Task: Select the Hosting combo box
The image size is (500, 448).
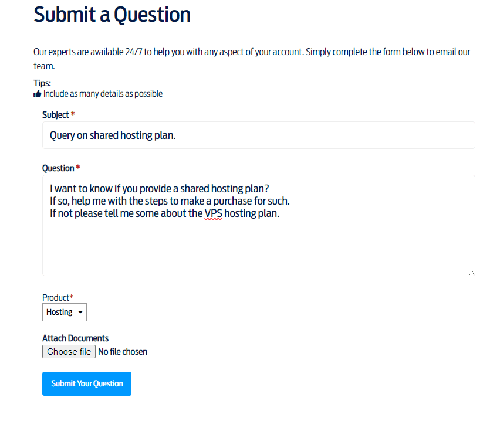Action: point(64,312)
